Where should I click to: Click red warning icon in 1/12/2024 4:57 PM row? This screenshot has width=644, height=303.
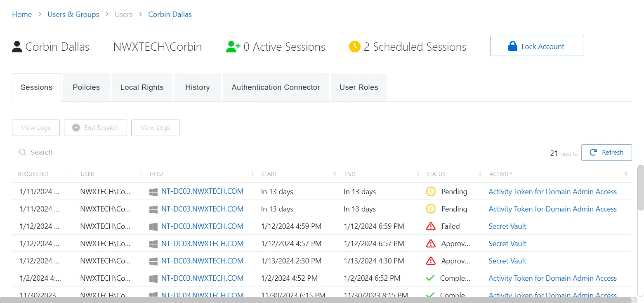(x=431, y=244)
